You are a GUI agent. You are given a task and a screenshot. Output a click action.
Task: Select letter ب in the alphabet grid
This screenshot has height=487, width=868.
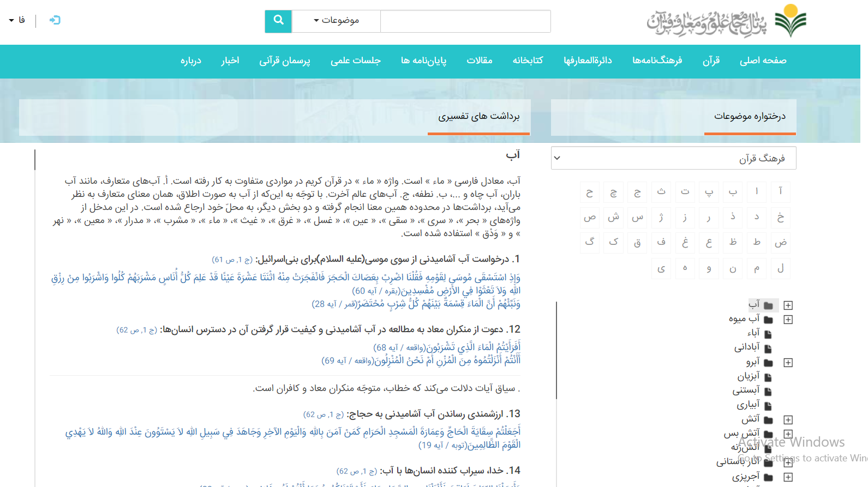[733, 191]
